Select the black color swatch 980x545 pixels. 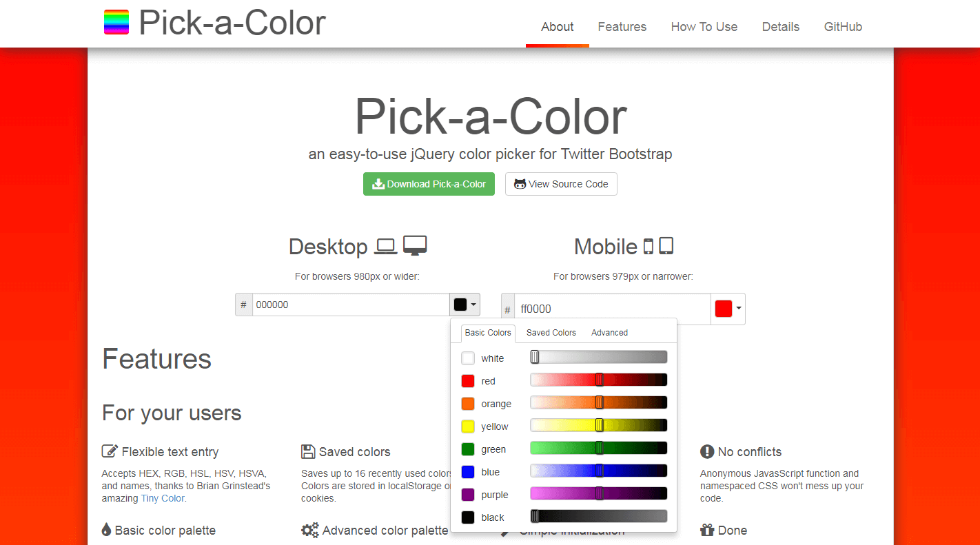pyautogui.click(x=468, y=517)
